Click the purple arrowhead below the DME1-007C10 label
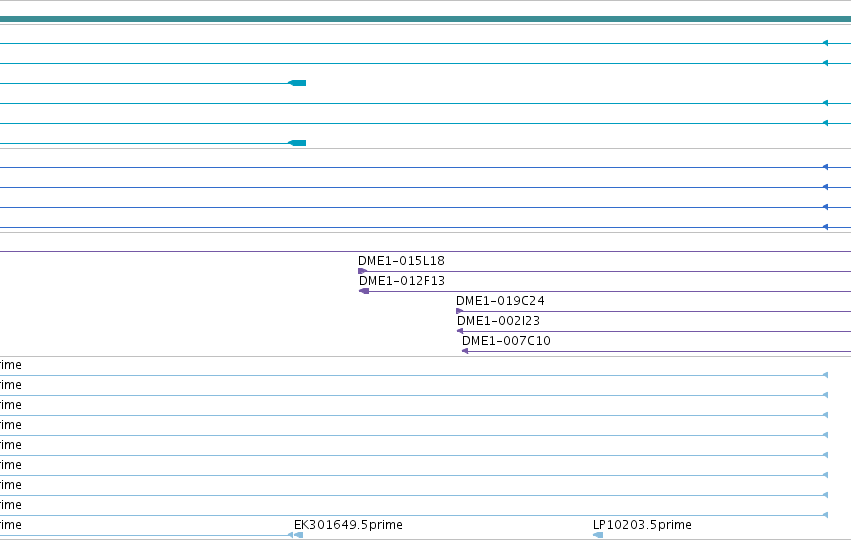This screenshot has height=540, width=851. pos(465,351)
